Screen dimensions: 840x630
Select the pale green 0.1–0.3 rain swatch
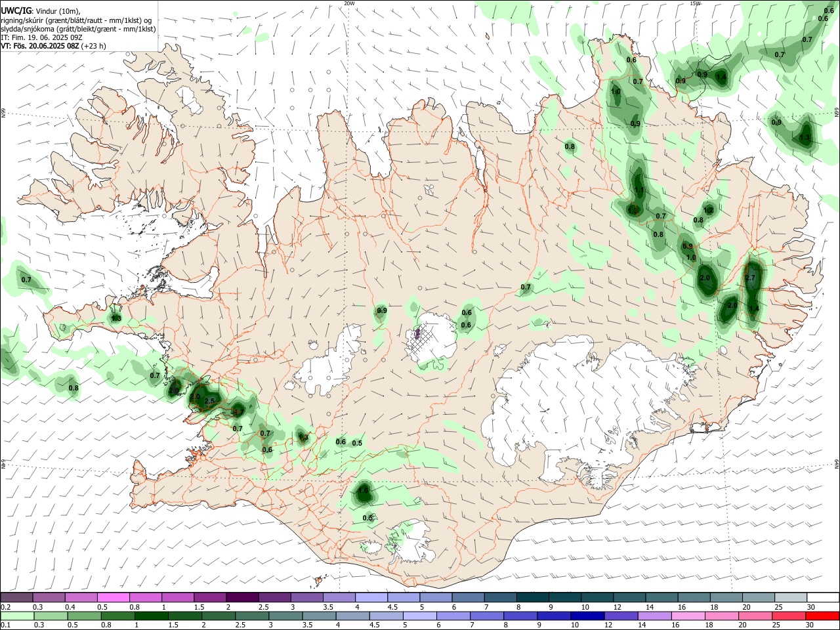[16, 616]
